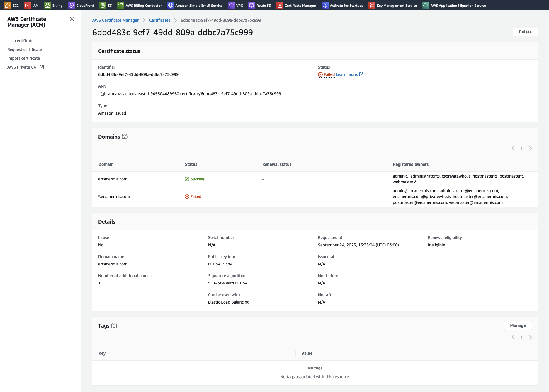The width and height of the screenshot is (549, 392).
Task: Go to next page in Tags table
Action: point(530,337)
